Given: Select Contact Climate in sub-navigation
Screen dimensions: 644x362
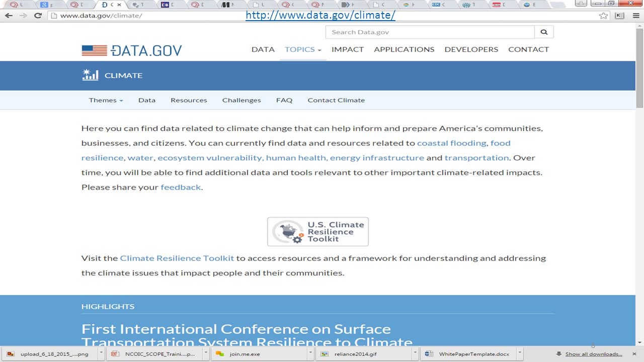Looking at the screenshot, I should pyautogui.click(x=336, y=100).
